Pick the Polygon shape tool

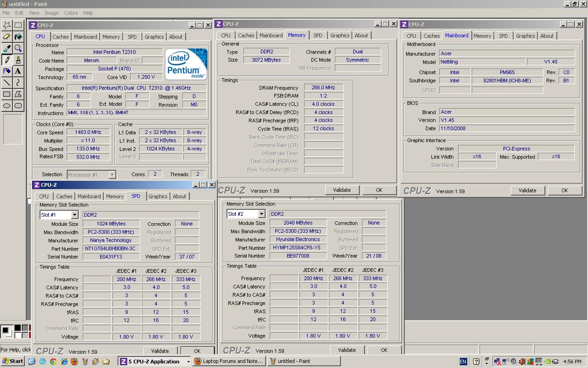point(18,94)
